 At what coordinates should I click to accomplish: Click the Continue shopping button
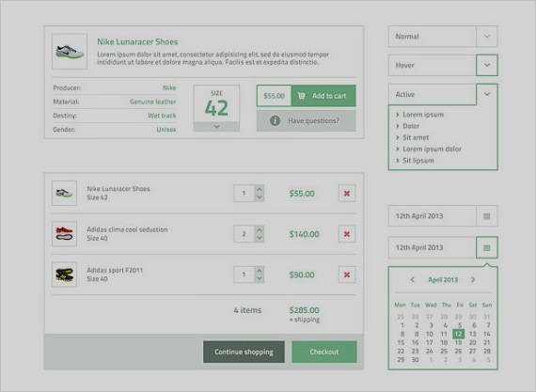(244, 352)
